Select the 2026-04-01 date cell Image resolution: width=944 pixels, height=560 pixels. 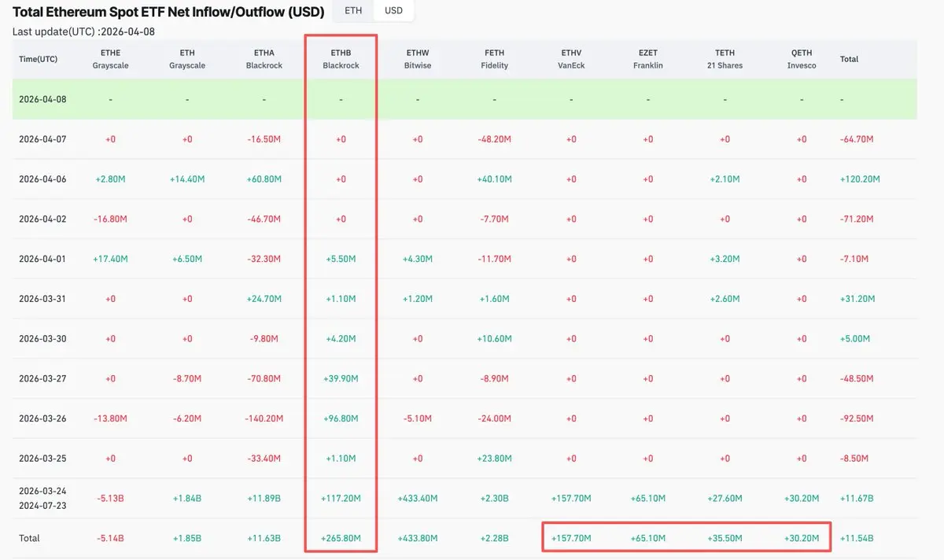[42, 259]
